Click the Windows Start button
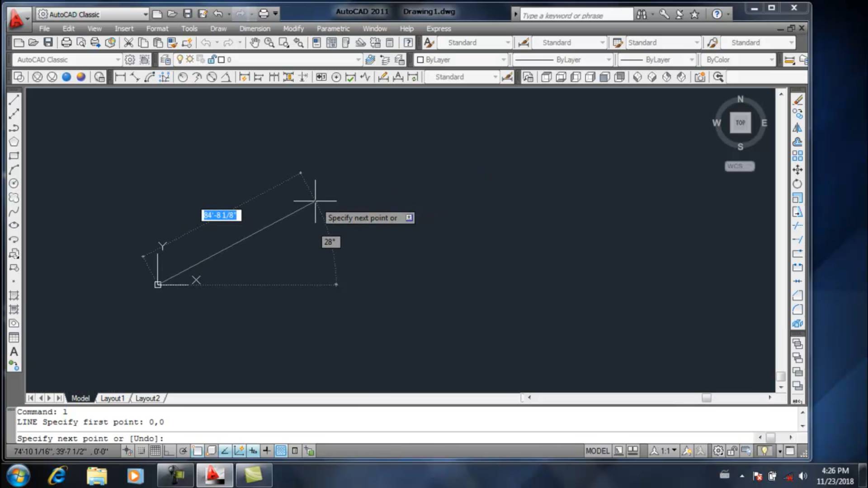The image size is (868, 488). 18,476
